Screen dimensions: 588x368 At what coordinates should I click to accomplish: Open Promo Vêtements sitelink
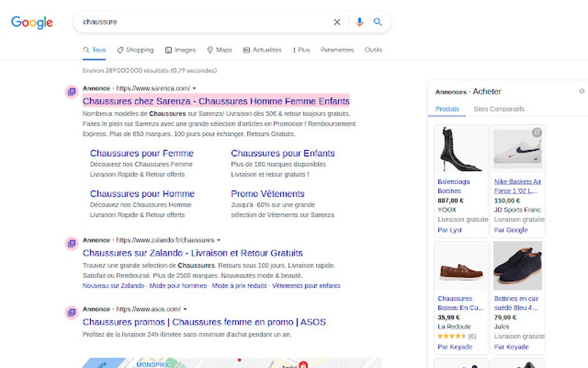(x=267, y=194)
